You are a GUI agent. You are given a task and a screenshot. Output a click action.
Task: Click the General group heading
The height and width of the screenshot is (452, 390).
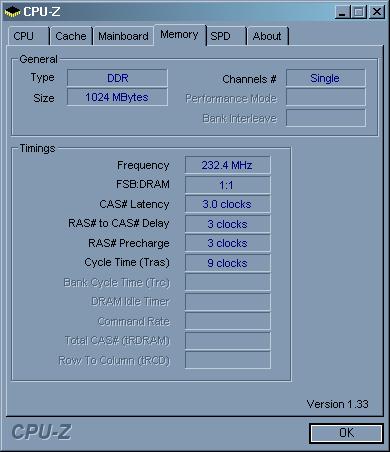[x=38, y=59]
